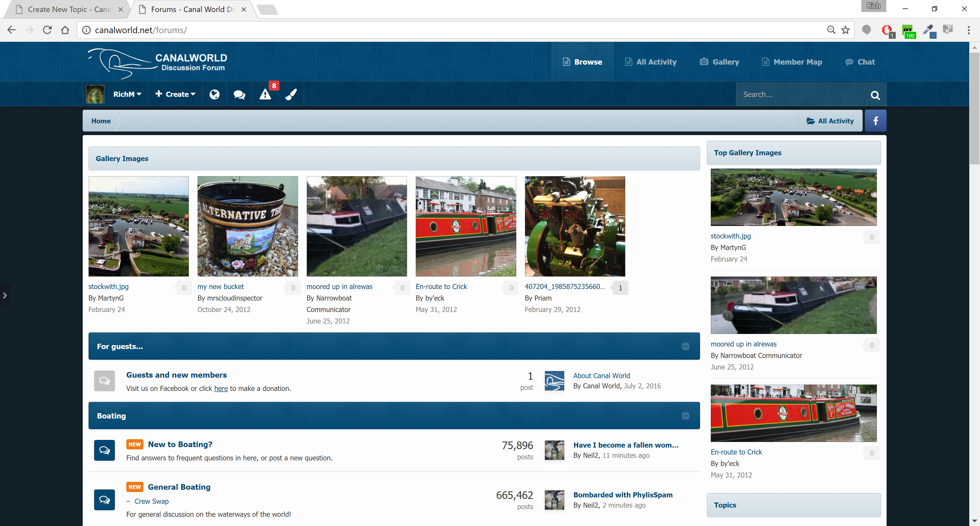Open the General Boating forum
The height and width of the screenshot is (526, 980).
[179, 487]
